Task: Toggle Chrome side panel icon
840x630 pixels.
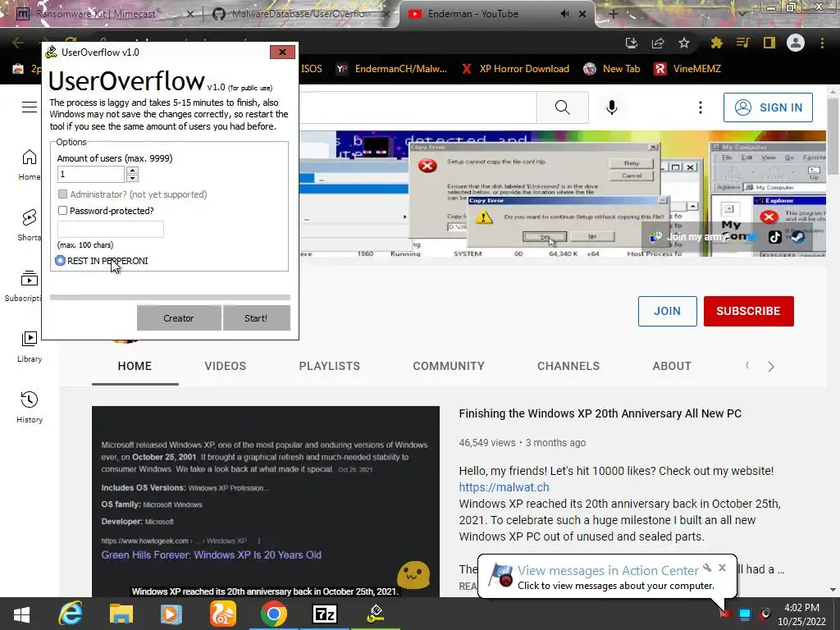Action: (769, 43)
